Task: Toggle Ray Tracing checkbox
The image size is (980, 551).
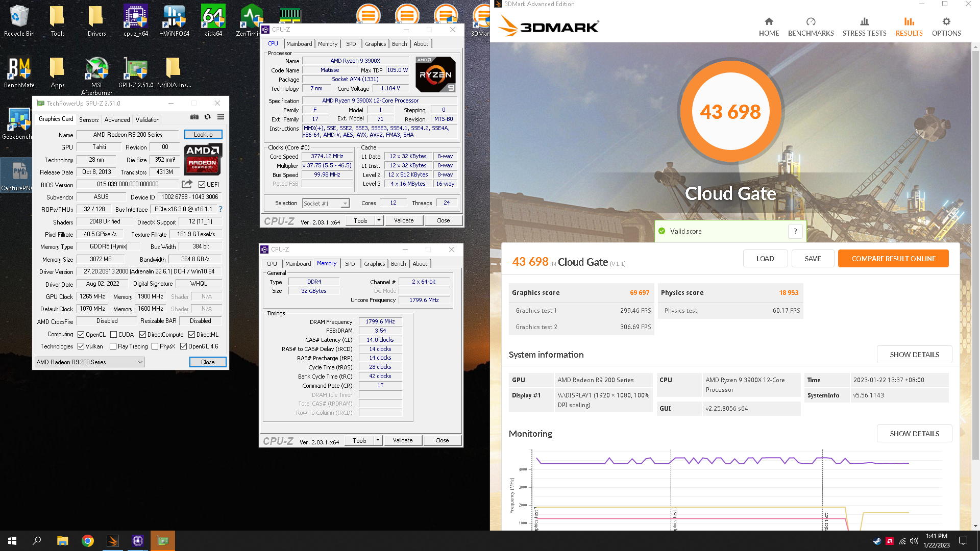Action: click(113, 346)
